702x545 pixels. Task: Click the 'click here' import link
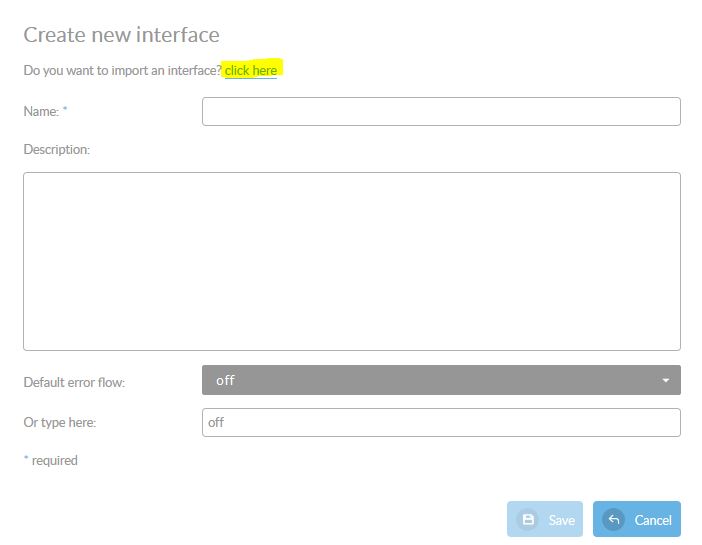coord(251,71)
